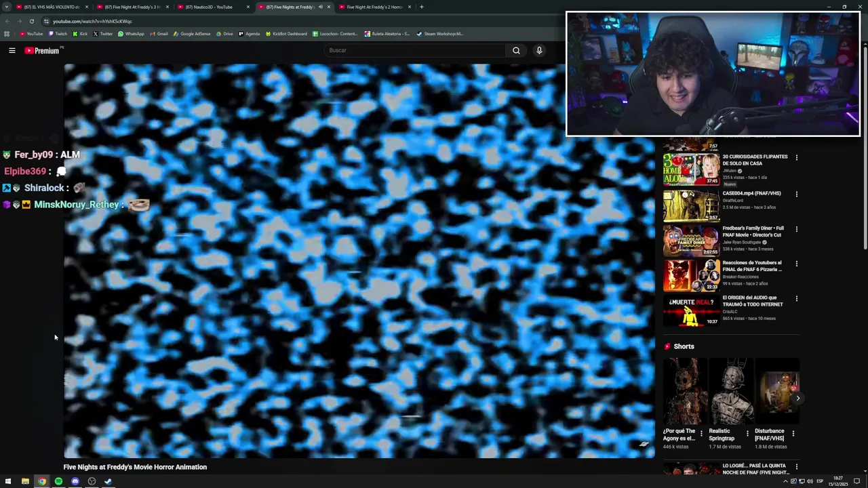868x488 pixels.
Task: Open options for CASE004.mp4 (FNAF/VHS) video
Action: click(x=796, y=195)
